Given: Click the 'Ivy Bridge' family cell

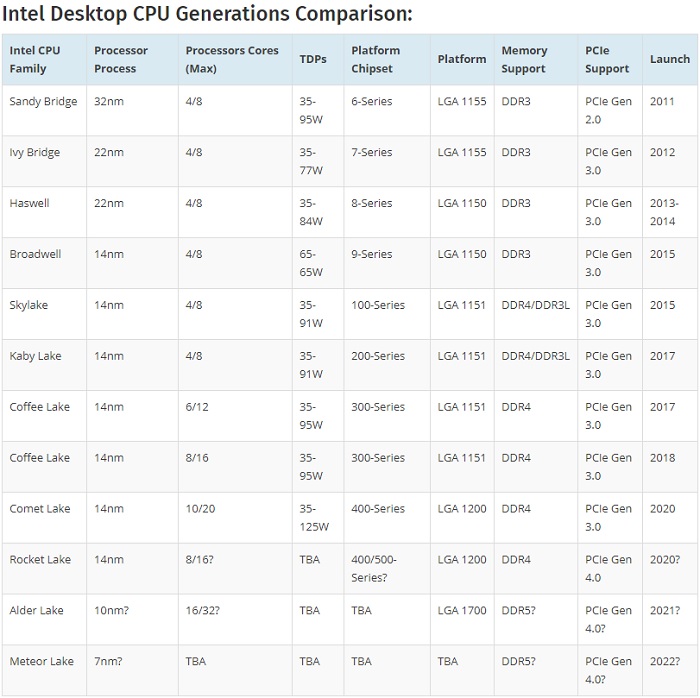Looking at the screenshot, I should click(35, 153).
